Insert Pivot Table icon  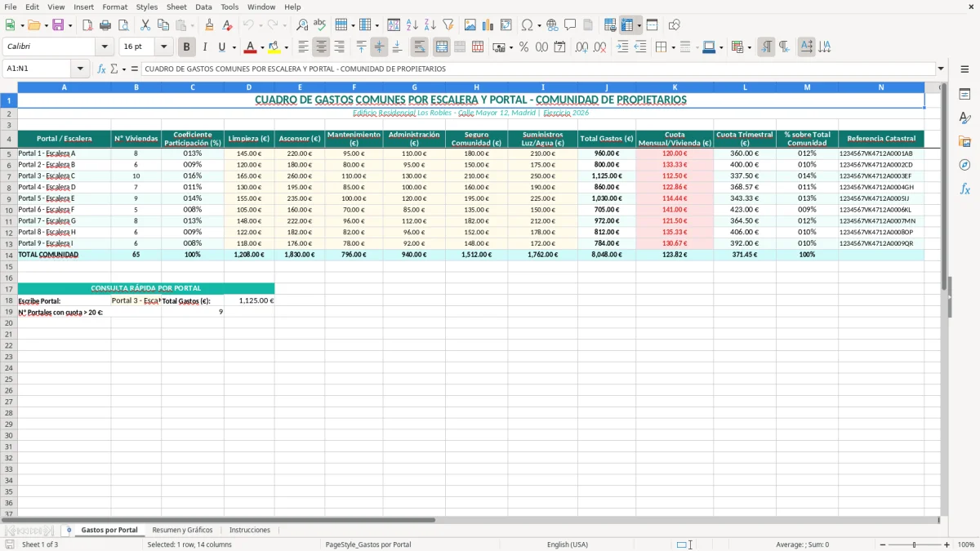coord(506,25)
